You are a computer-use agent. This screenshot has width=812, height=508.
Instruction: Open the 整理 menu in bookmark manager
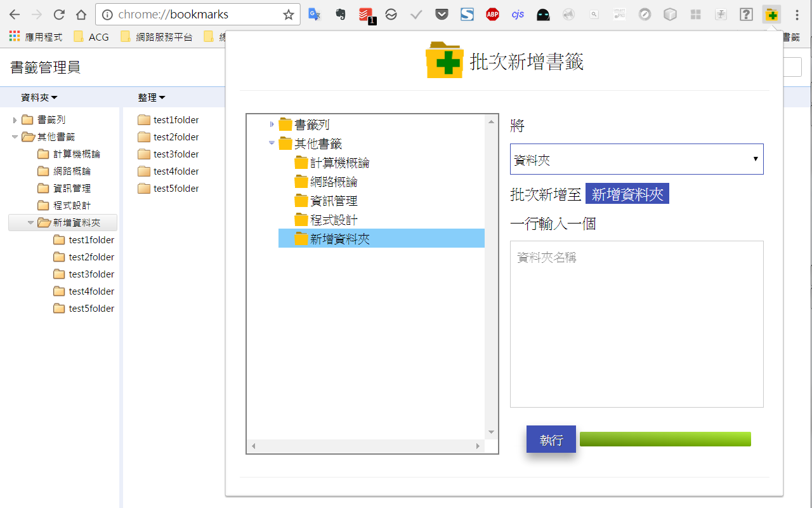click(152, 97)
